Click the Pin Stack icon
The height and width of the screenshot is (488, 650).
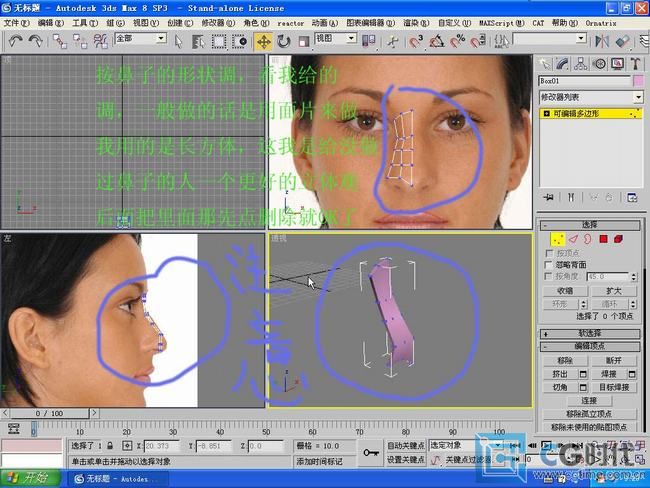pos(549,197)
